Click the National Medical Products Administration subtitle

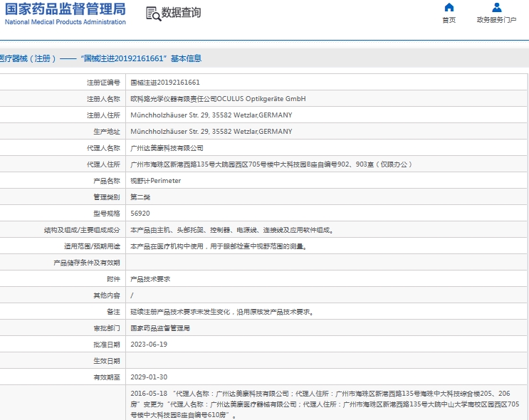65,22
